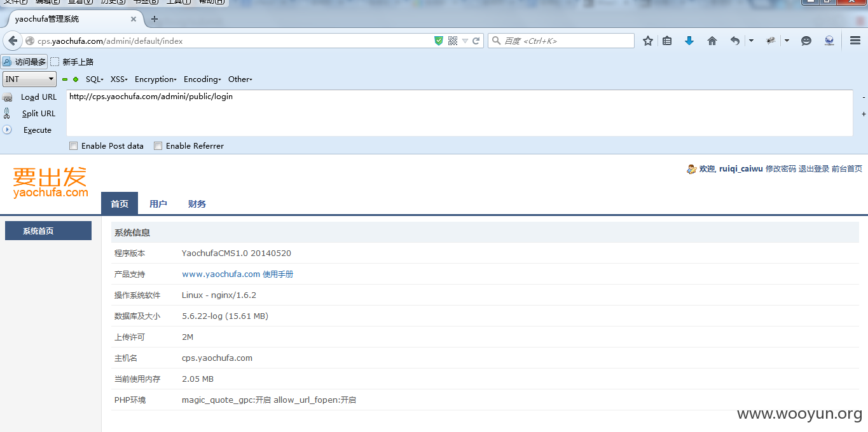Enable Post data checkbox

(x=74, y=146)
